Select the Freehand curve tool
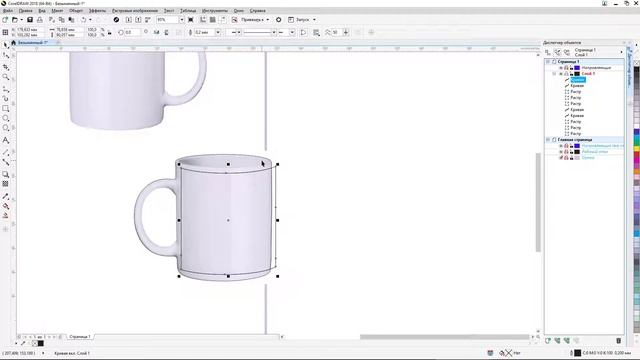 tap(6, 89)
